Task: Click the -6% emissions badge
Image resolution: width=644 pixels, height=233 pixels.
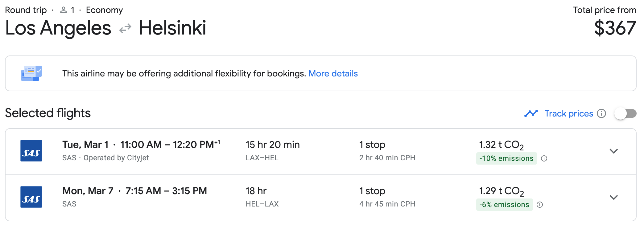Action: point(504,205)
